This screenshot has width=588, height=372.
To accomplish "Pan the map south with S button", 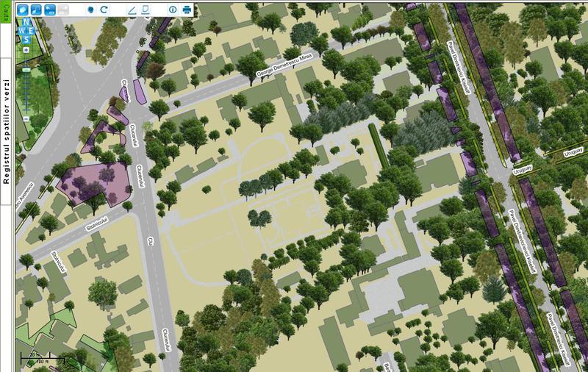I will tap(26, 40).
